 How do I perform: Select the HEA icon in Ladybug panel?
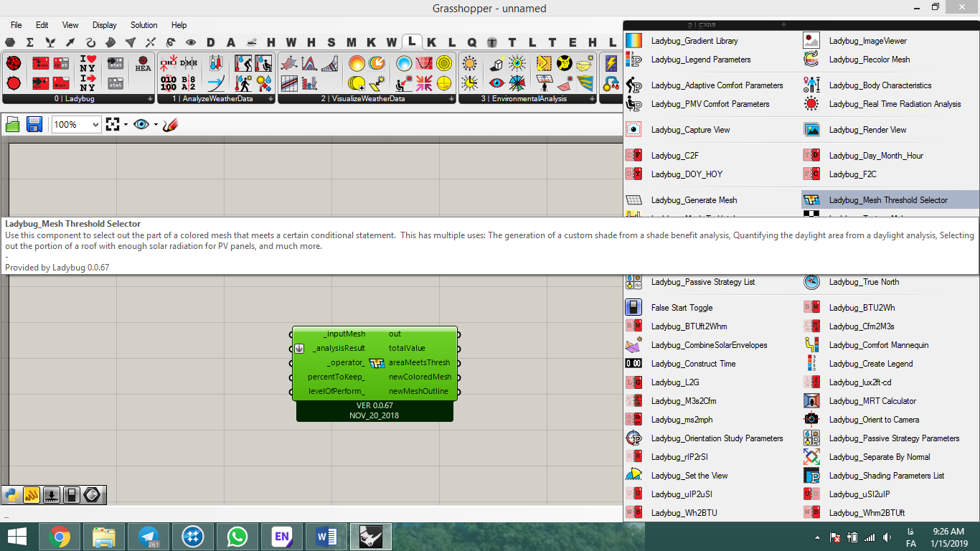pos(143,64)
